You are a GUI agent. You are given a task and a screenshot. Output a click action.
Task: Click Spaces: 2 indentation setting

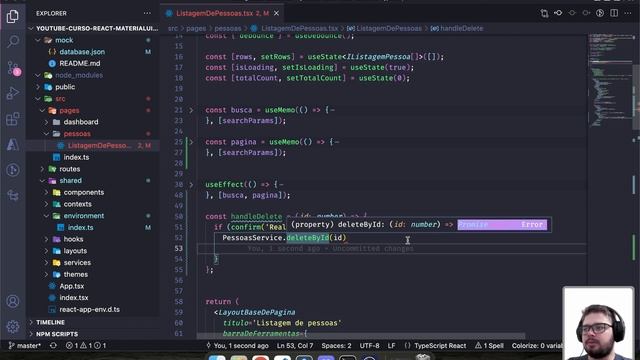point(336,346)
